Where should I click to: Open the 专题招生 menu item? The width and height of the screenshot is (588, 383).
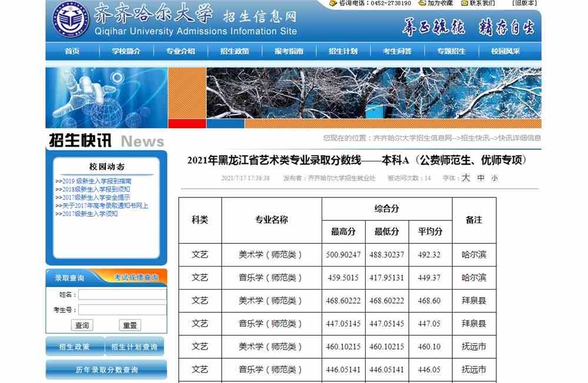[x=452, y=51]
